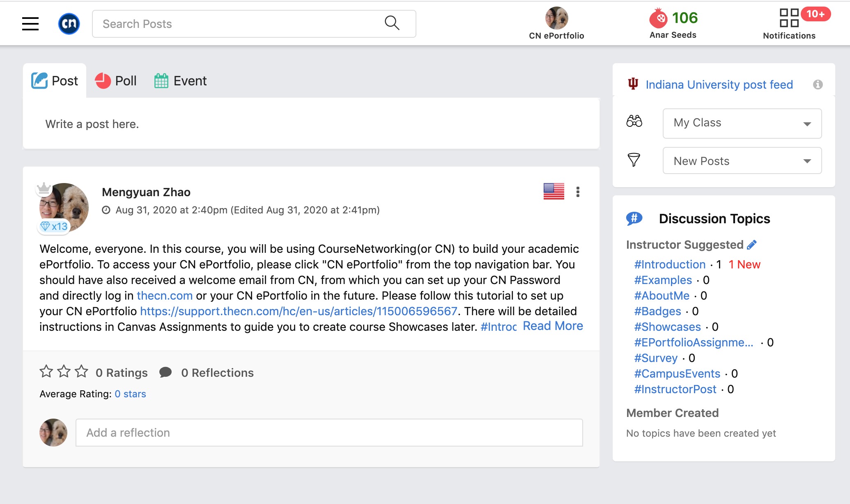Open the Notifications grid icon
850x504 pixels.
click(789, 18)
